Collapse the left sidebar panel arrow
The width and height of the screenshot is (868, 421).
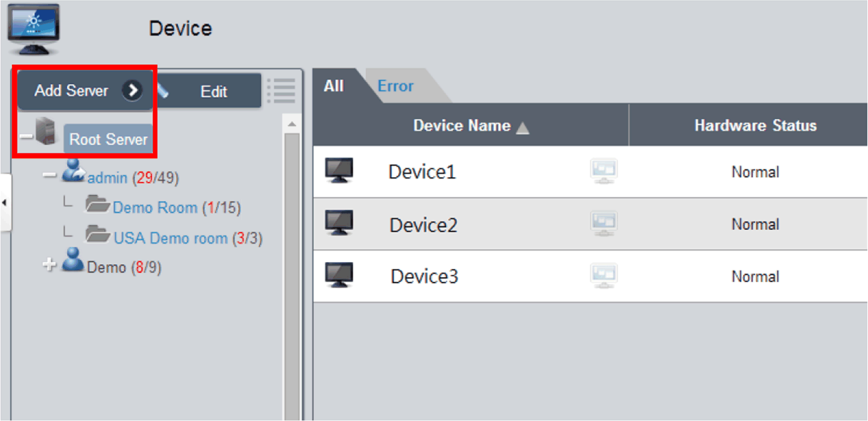[x=5, y=203]
